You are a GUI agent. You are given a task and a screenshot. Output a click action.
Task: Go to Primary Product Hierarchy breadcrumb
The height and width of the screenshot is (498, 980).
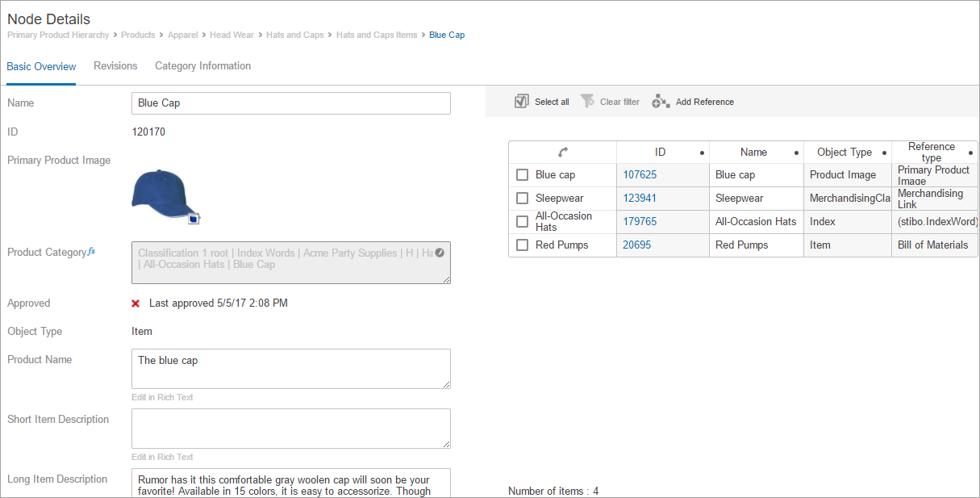pos(58,36)
